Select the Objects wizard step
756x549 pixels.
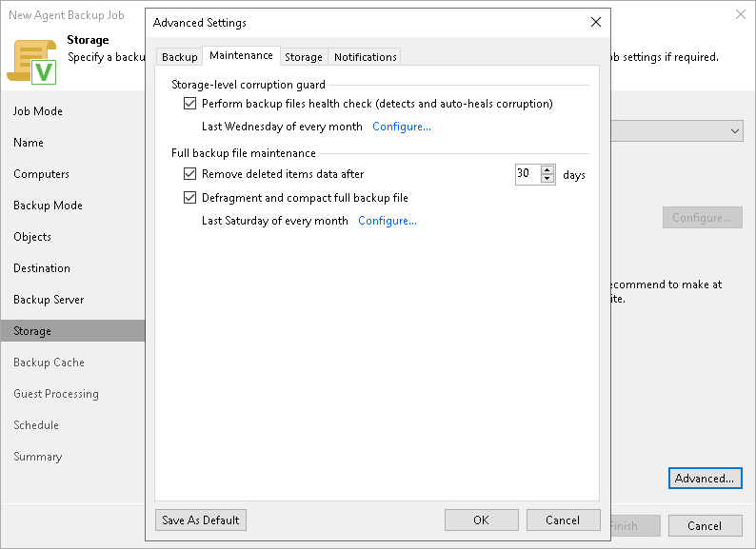coord(32,237)
